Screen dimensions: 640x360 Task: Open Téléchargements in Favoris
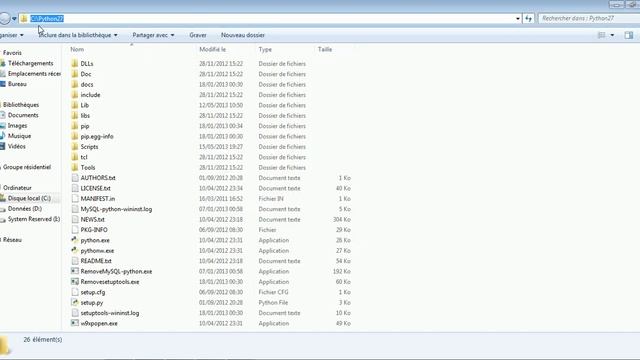(31, 63)
